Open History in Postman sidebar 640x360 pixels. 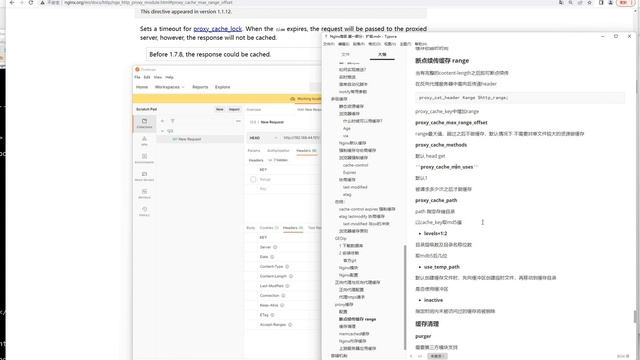(144, 211)
